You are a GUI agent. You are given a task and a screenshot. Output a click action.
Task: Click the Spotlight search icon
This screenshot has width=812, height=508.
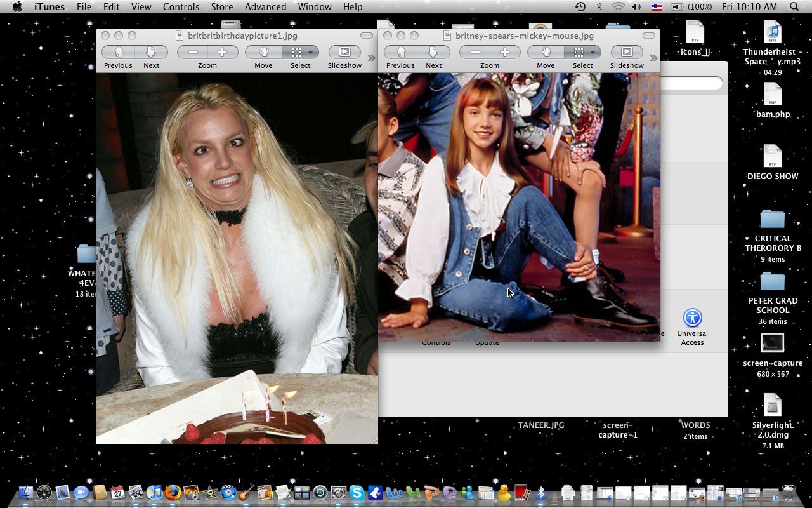[794, 7]
